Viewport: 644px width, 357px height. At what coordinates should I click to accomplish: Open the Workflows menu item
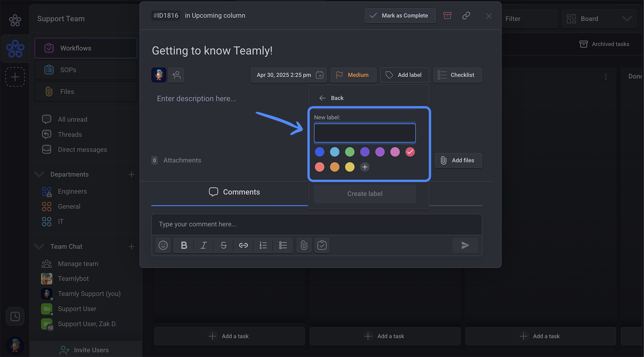86,48
